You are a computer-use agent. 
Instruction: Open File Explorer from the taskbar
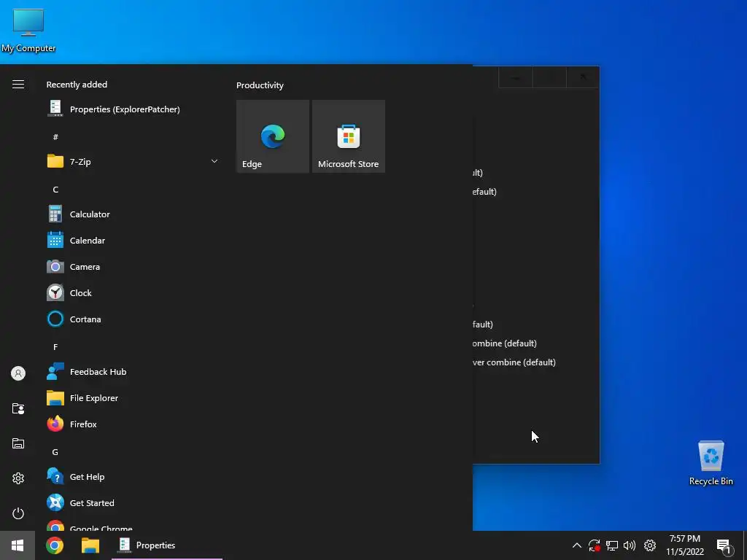tap(90, 545)
